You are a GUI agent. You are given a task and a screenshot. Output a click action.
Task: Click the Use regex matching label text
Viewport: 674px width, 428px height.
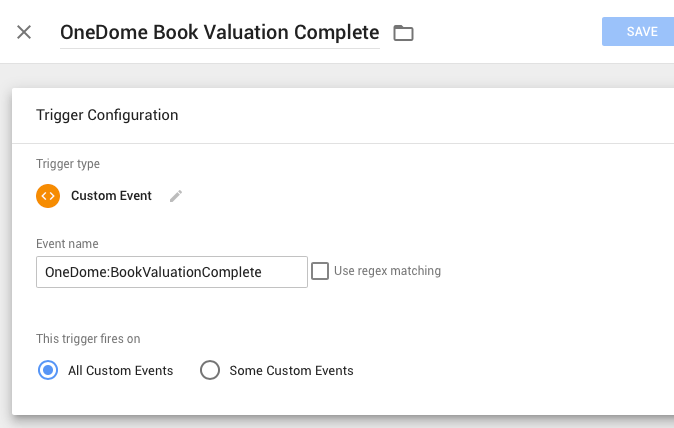(x=387, y=271)
